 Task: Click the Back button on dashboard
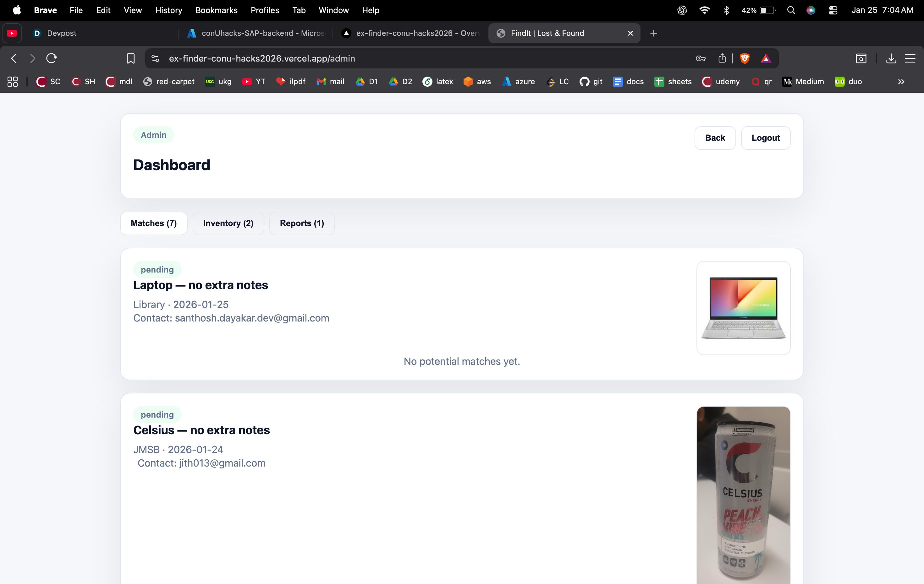pos(714,138)
